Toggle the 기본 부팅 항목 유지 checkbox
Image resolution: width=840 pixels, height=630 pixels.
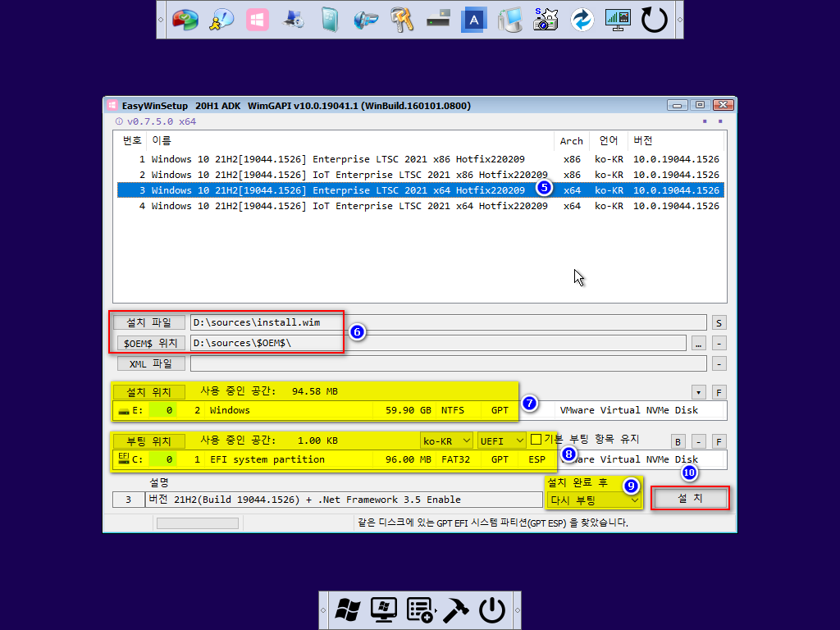tap(536, 440)
